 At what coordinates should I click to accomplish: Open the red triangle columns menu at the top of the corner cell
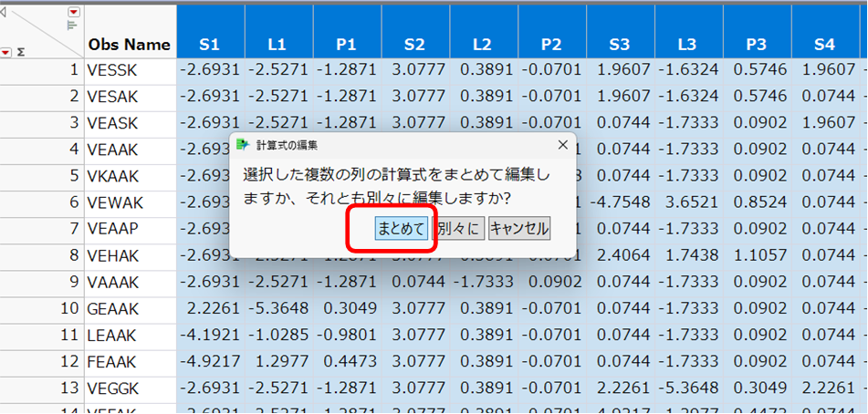tap(74, 12)
